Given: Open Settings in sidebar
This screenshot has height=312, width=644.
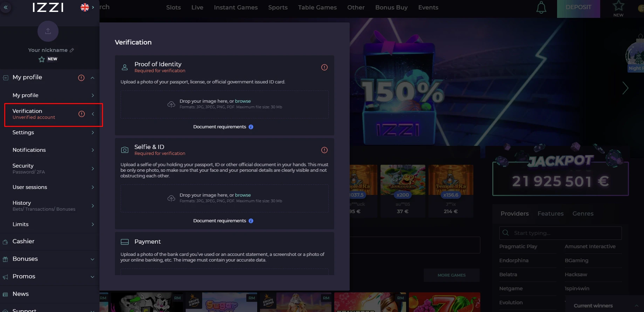Looking at the screenshot, I should point(50,133).
